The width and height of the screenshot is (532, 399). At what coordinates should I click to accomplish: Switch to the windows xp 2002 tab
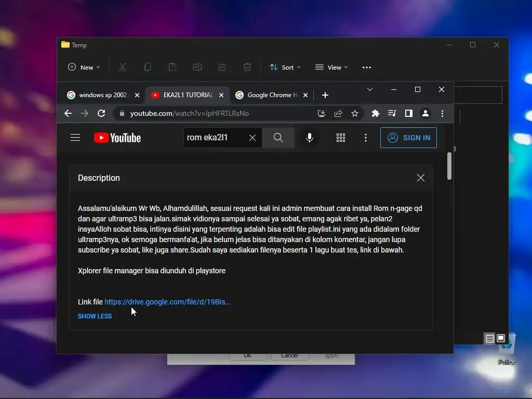102,95
